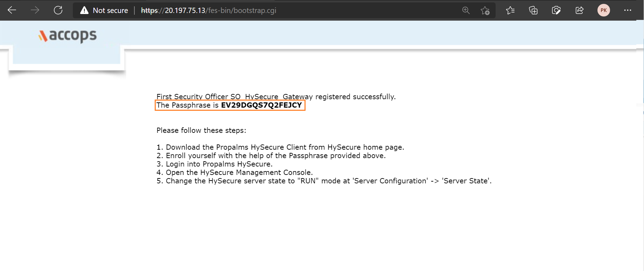Open the Settings and more ellipsis menu
This screenshot has height=271, width=644.
tap(628, 10)
